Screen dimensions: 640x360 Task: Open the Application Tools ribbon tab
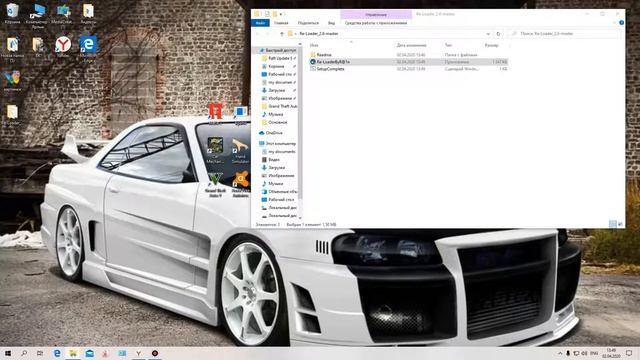pos(376,23)
